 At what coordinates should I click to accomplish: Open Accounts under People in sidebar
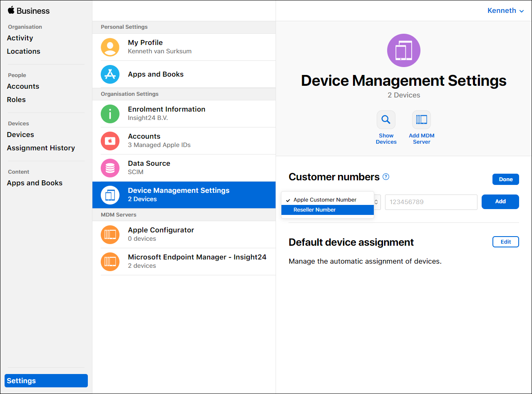(x=23, y=86)
